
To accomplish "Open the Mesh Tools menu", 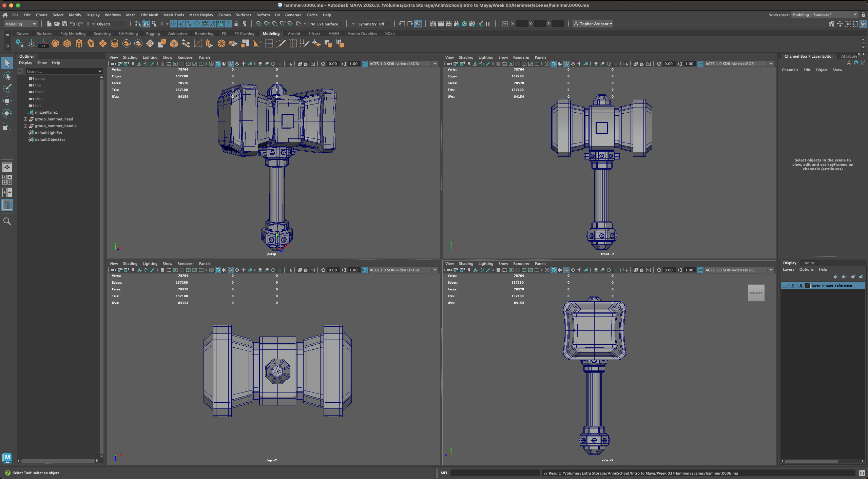I will point(173,15).
